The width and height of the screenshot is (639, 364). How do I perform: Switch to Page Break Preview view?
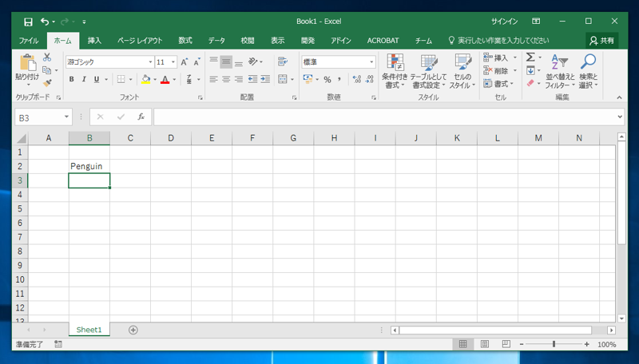(506, 345)
